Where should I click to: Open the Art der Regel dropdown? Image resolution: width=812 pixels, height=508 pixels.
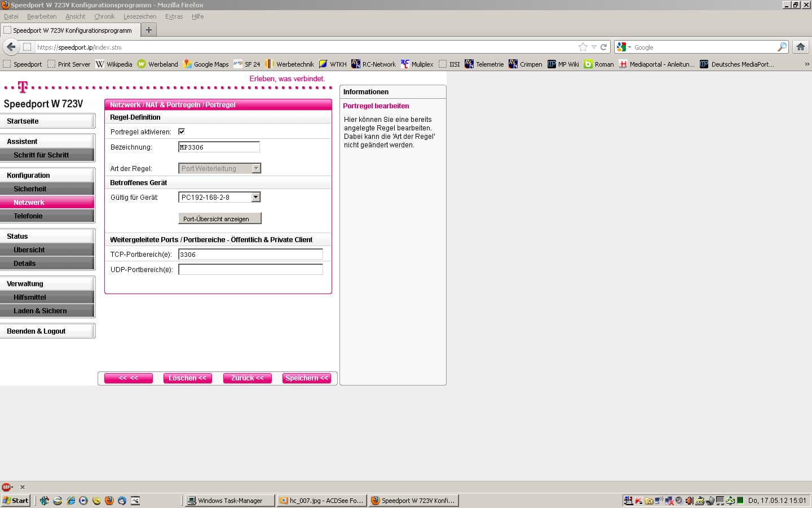coord(256,168)
